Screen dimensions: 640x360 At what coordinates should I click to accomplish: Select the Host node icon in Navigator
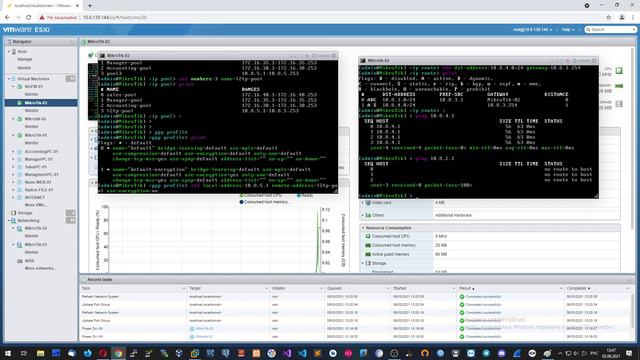14,52
